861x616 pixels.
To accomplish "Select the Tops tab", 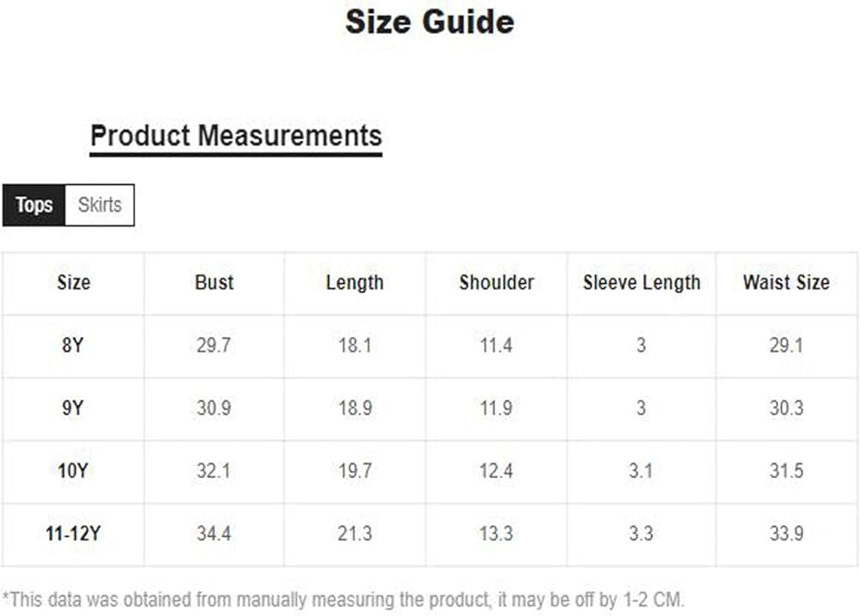I will (x=34, y=205).
